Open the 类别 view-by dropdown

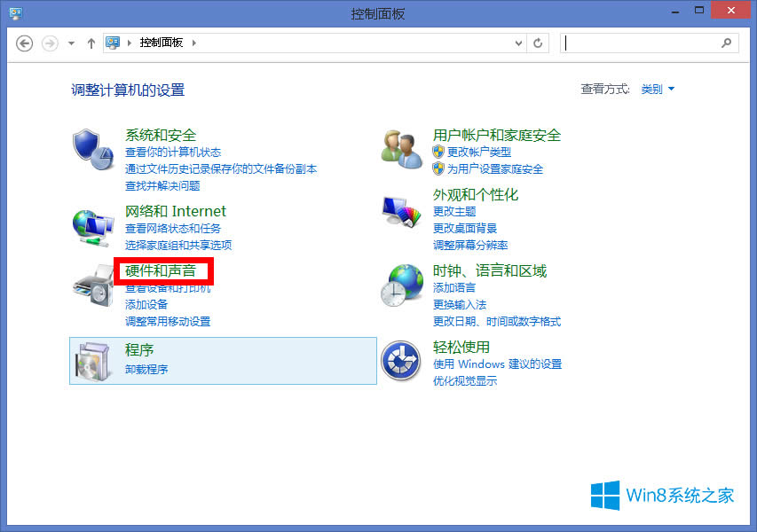(658, 89)
